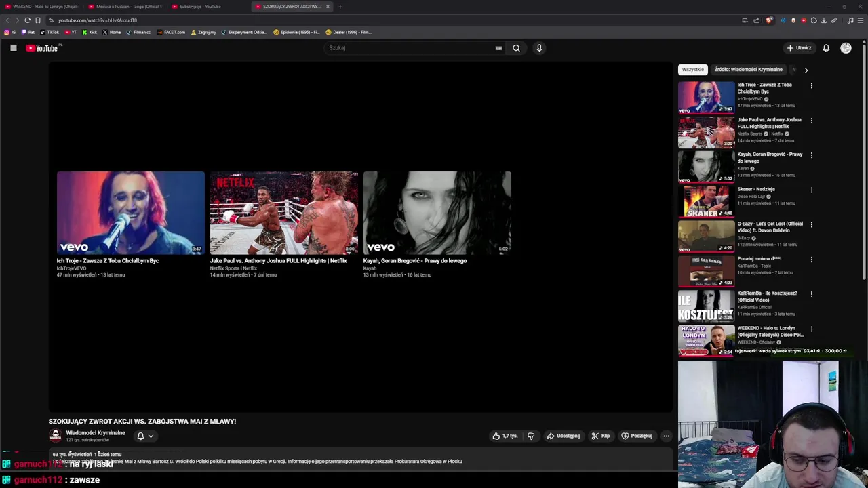Open the account avatar menu
The image size is (868, 488).
(846, 48)
